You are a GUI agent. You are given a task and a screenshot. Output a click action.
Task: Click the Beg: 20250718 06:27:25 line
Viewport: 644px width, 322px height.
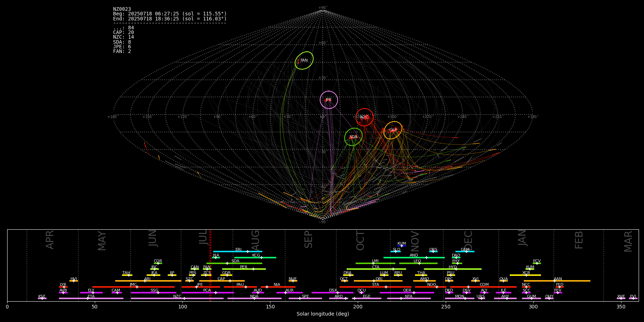tap(170, 14)
